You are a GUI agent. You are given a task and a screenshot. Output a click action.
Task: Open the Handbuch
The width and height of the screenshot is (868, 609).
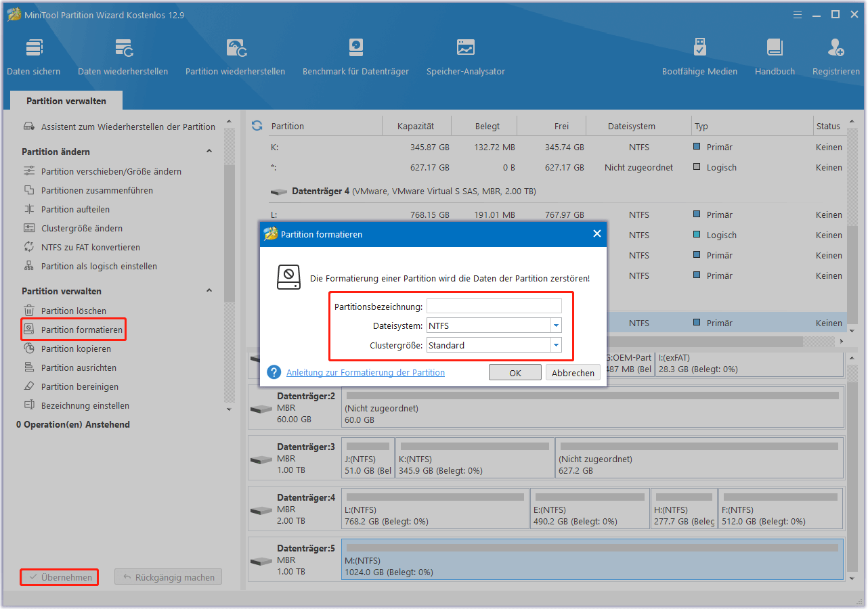point(775,57)
